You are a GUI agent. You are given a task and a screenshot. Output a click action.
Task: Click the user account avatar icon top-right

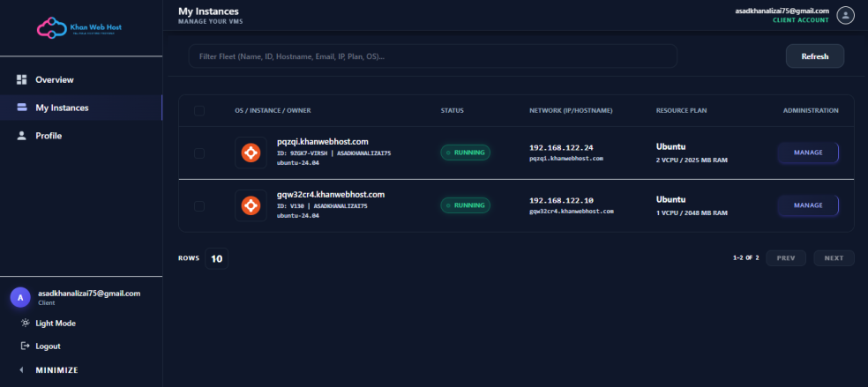845,15
